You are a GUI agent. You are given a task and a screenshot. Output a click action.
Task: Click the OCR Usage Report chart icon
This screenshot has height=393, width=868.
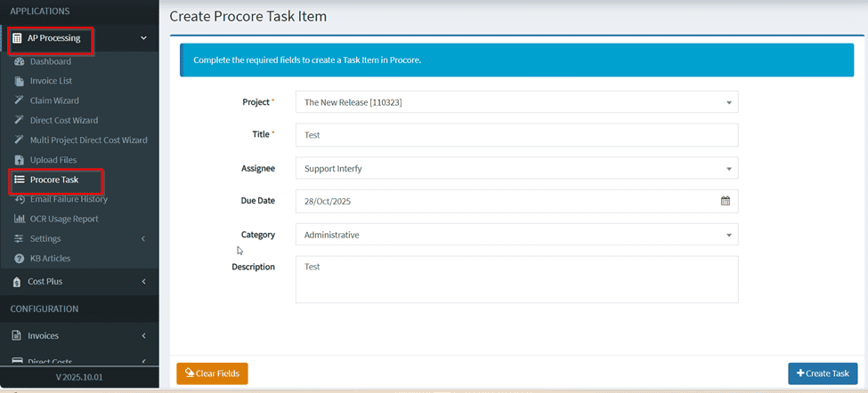tap(20, 219)
